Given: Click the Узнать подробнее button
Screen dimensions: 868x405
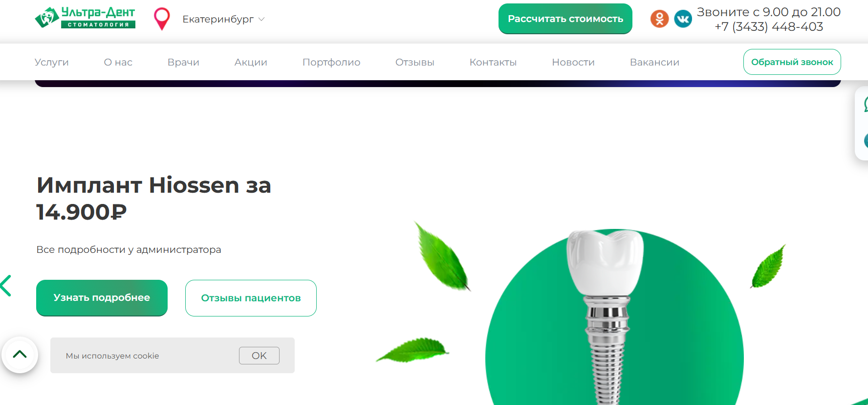Looking at the screenshot, I should (x=102, y=298).
